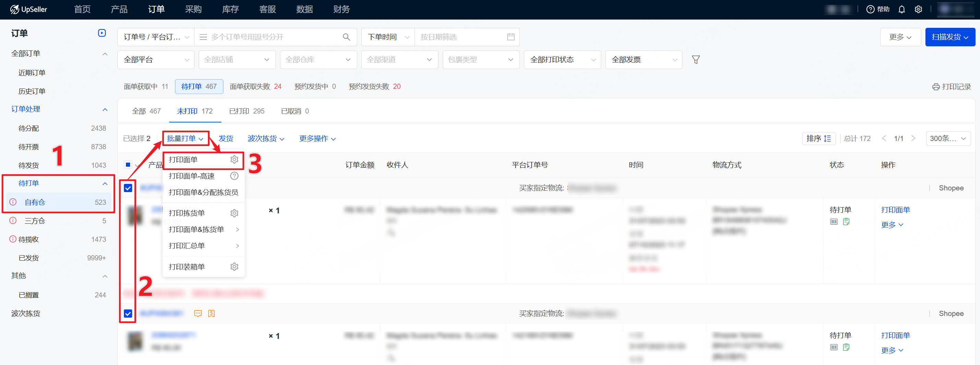Click the gear icon beside 打印装箱单
Image resolution: width=980 pixels, height=365 pixels.
point(234,267)
